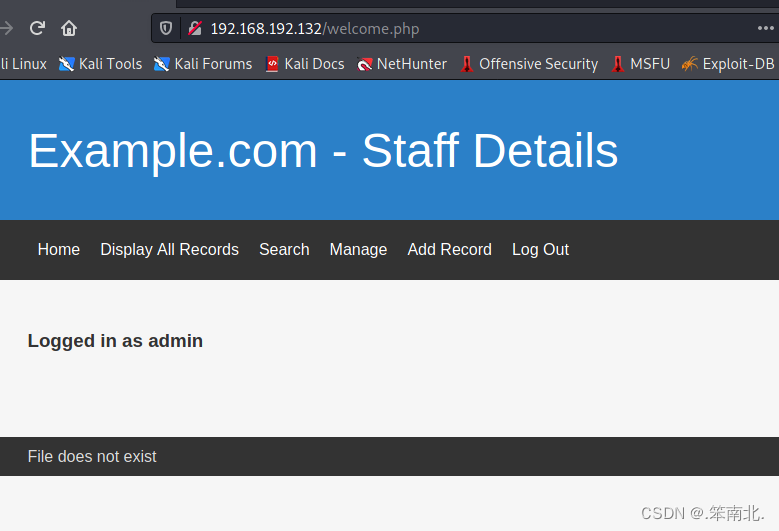Open Kali Docs bookmark
The width and height of the screenshot is (779, 531).
click(x=305, y=64)
